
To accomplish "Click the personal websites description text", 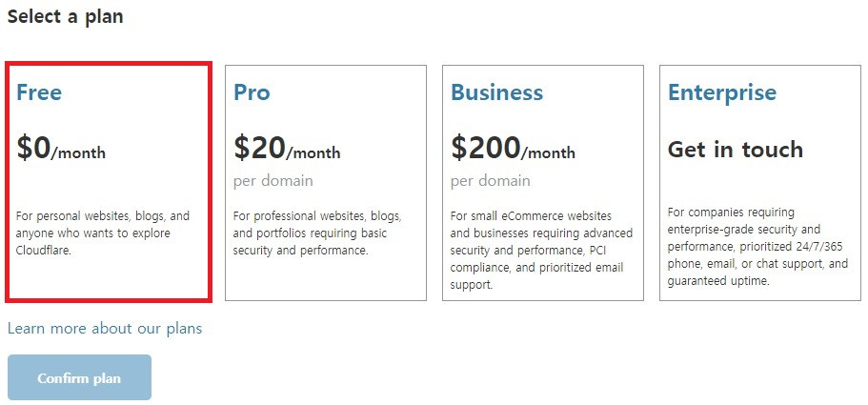I will (x=103, y=233).
